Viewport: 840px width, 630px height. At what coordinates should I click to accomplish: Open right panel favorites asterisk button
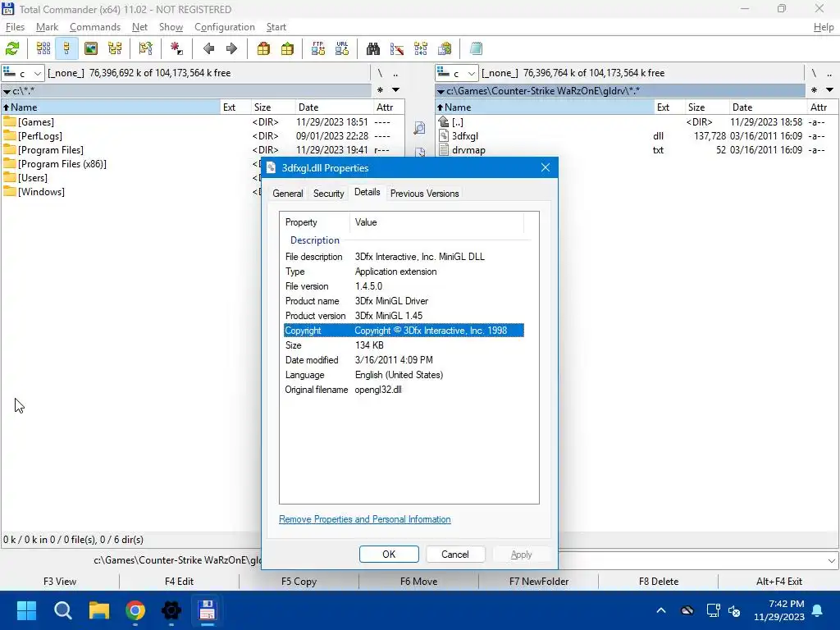815,90
